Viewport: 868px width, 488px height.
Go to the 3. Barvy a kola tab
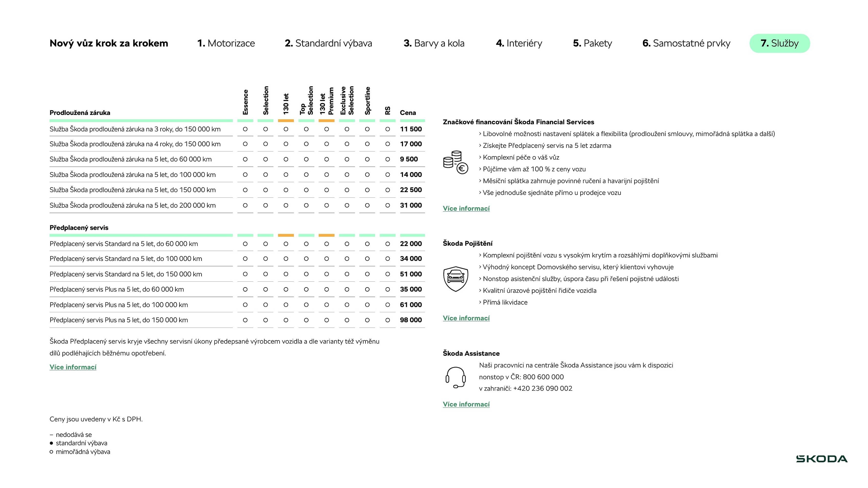tap(434, 43)
